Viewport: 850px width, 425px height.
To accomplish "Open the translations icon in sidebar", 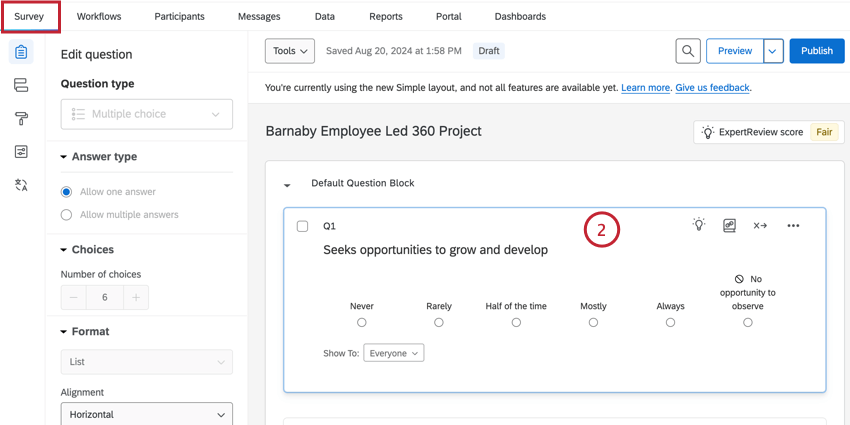I will 21,185.
